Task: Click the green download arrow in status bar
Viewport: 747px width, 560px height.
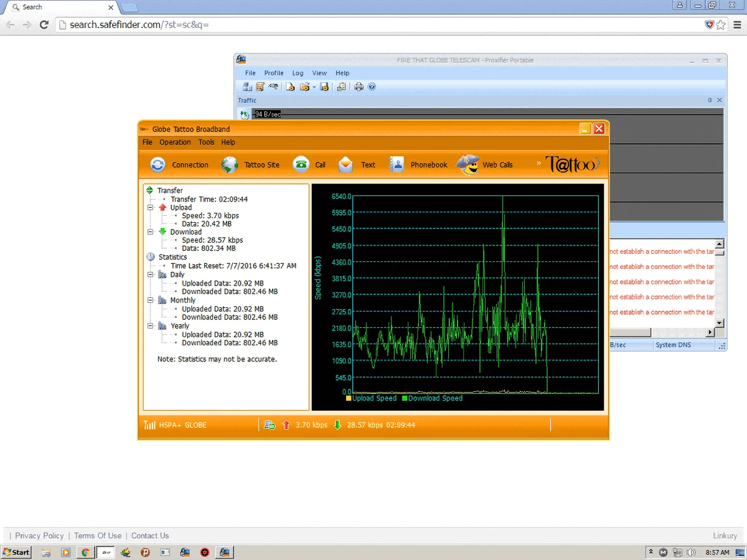Action: click(338, 425)
